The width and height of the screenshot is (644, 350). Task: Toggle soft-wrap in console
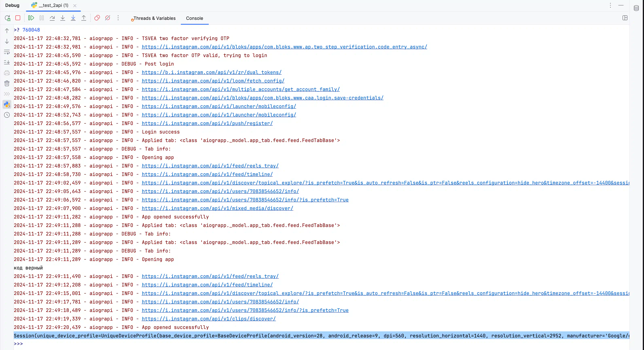pyautogui.click(x=7, y=52)
